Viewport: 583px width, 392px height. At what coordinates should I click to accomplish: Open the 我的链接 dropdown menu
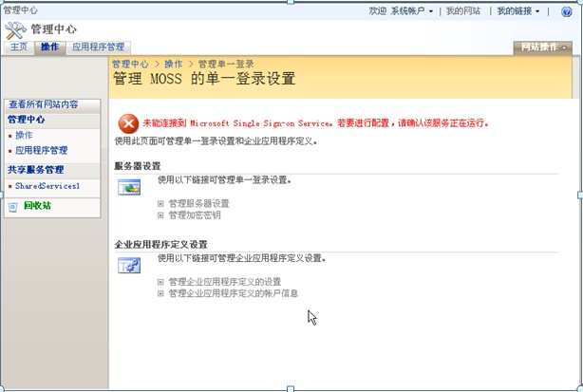click(517, 11)
